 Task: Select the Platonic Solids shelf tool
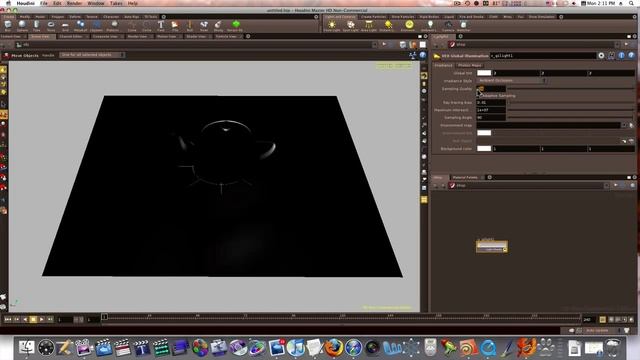coord(113,26)
